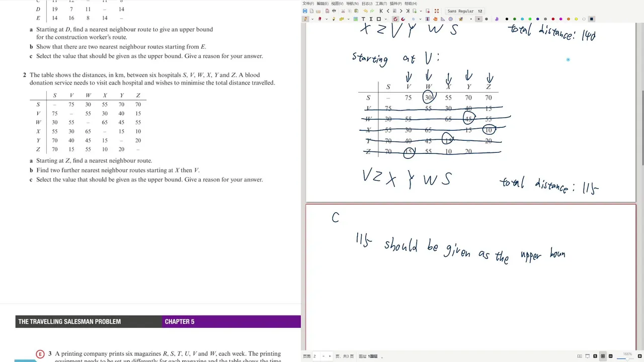This screenshot has height=362, width=644.
Task: Undo the last stroke
Action: [365, 11]
